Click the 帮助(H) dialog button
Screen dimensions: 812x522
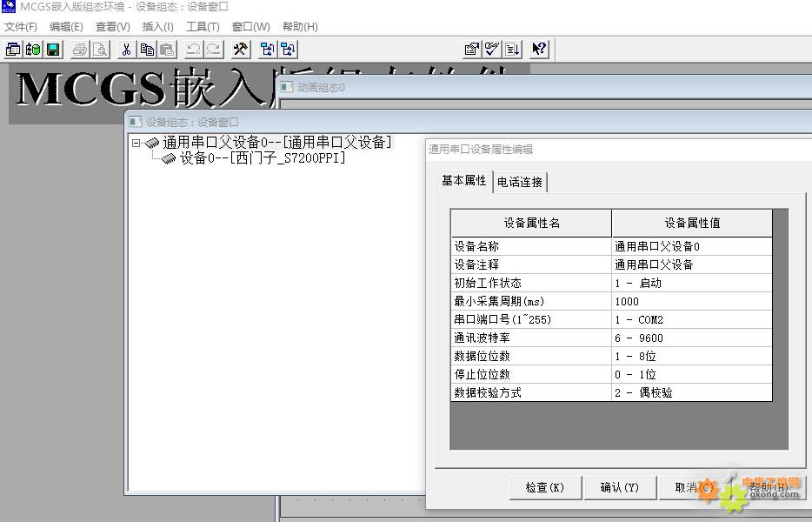[x=769, y=487]
